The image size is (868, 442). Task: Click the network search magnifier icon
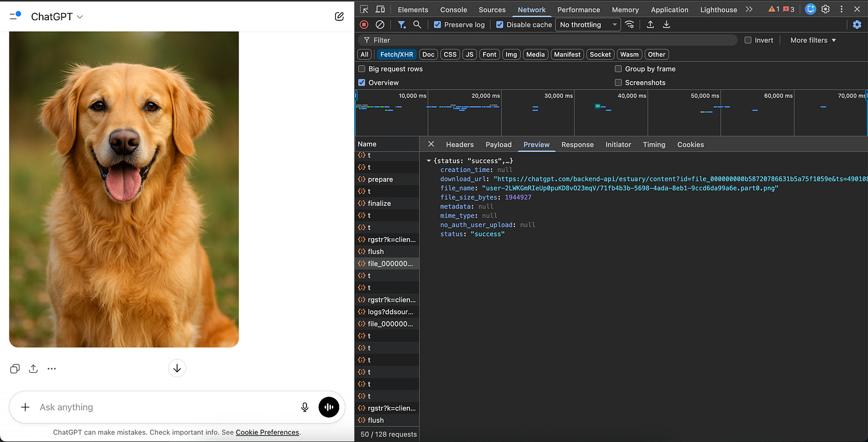[x=417, y=24]
